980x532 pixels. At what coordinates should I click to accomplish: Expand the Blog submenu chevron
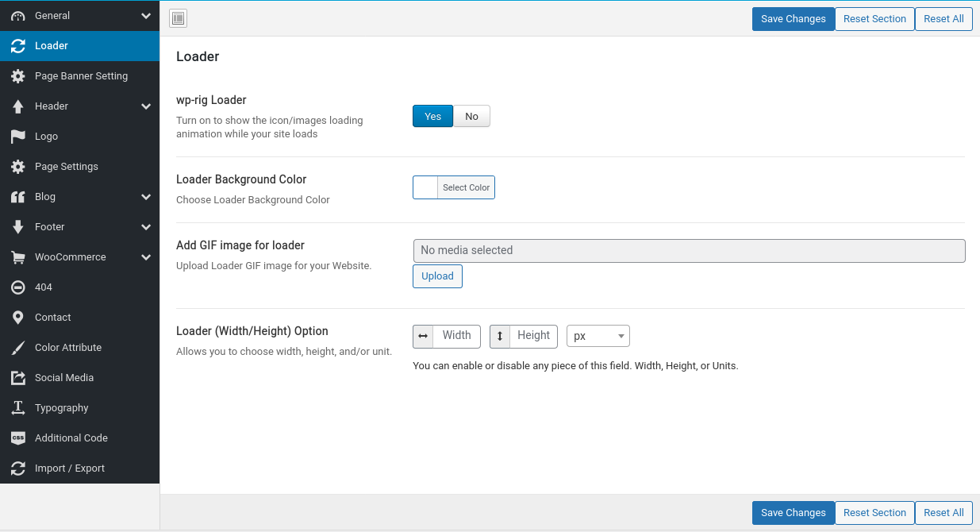pos(146,197)
